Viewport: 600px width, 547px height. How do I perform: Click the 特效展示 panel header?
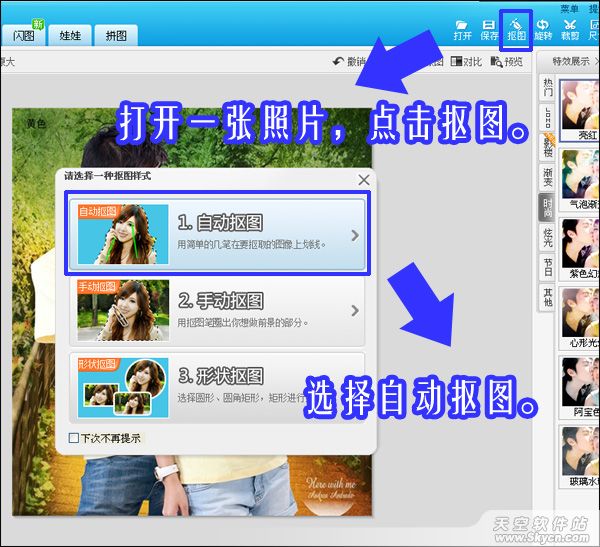(571, 61)
